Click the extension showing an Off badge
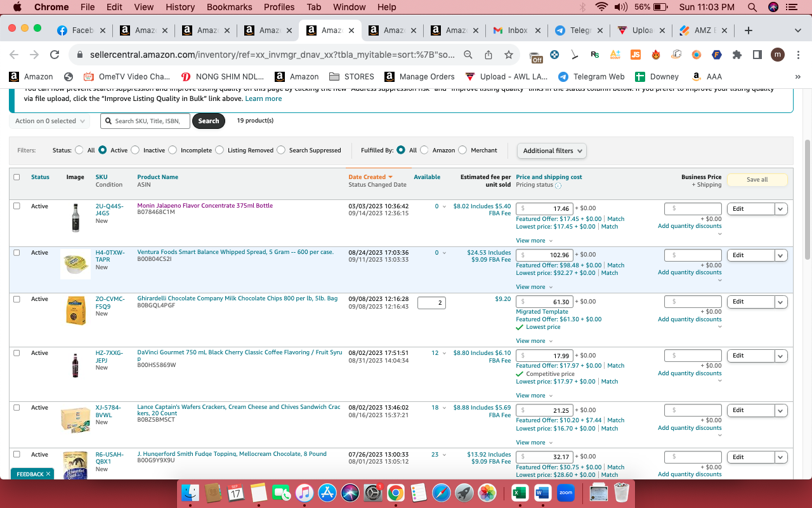812x508 pixels. (x=536, y=56)
